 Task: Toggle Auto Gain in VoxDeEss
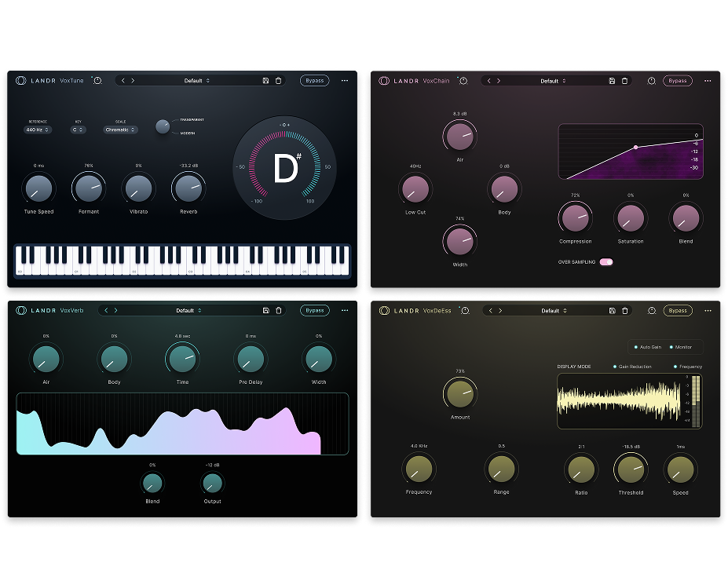coord(648,347)
